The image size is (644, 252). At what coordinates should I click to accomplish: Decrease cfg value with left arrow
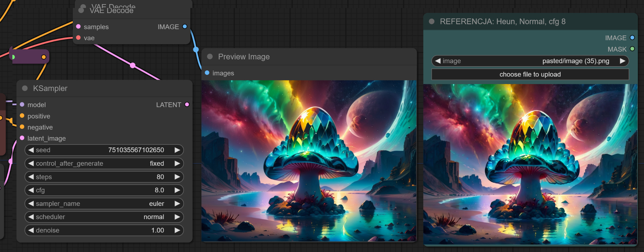coord(31,190)
